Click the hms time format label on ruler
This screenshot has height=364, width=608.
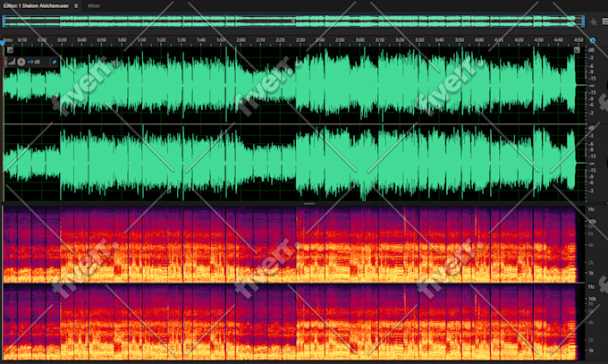pos(8,39)
